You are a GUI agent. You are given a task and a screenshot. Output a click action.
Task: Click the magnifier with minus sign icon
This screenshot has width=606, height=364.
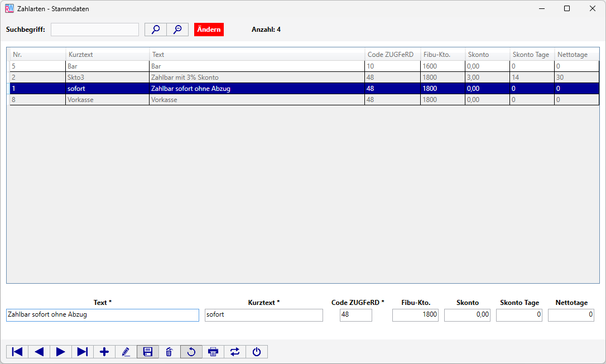click(x=177, y=30)
